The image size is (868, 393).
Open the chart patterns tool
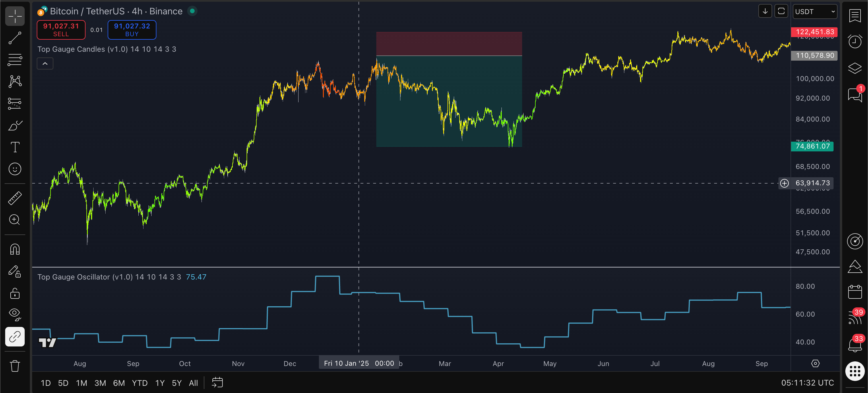pos(15,81)
